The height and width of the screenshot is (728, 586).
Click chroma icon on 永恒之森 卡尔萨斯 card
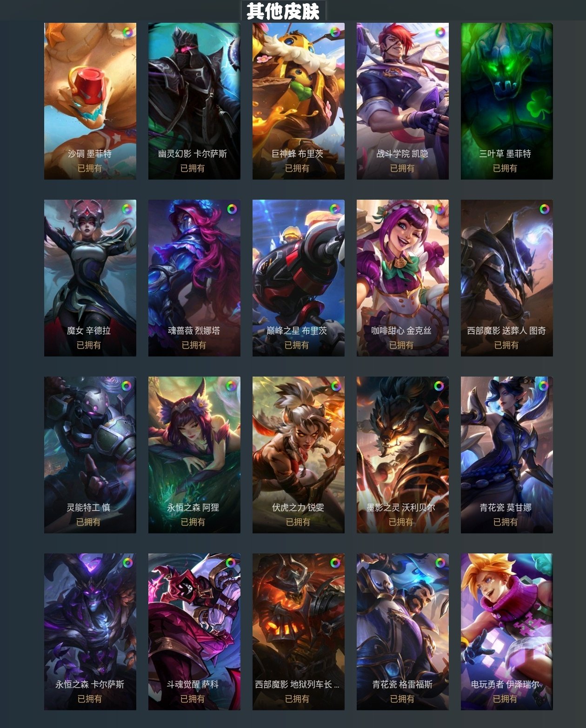point(127,563)
